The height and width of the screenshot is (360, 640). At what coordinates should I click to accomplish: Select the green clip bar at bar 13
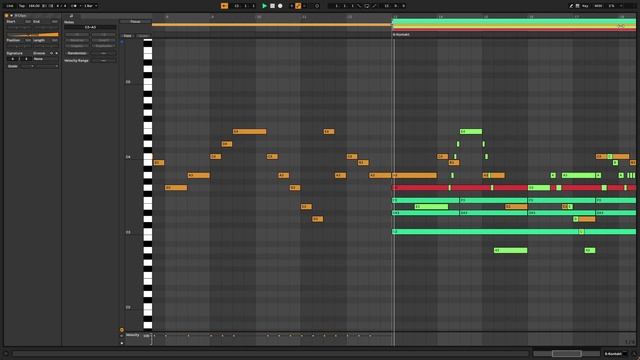click(514, 21)
